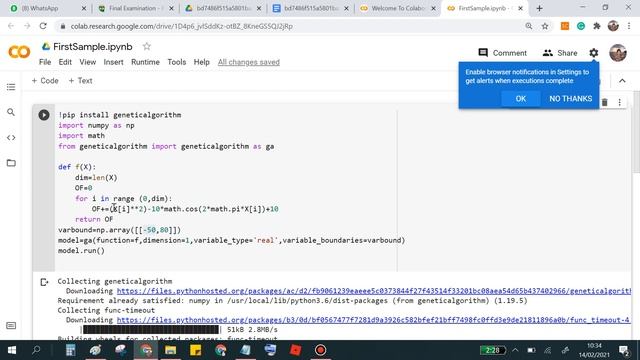Open the Comment button
This screenshot has height=360, width=640.
502,53
